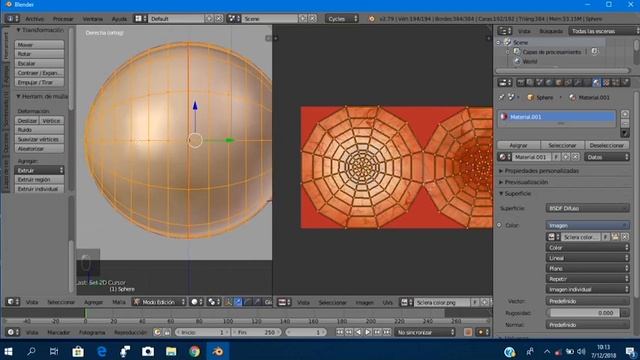This screenshot has width=640, height=360.
Task: Click the Blender logo in info header
Action: pos(371,19)
